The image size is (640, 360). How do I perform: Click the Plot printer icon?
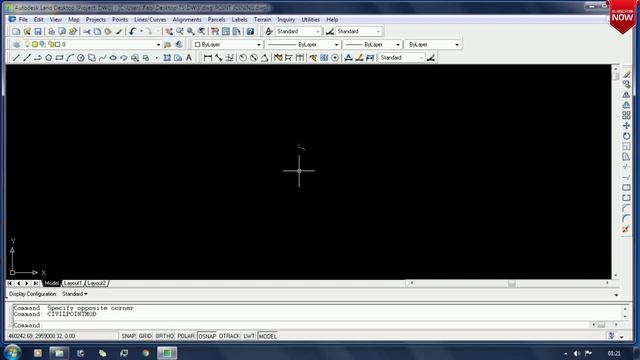51,31
